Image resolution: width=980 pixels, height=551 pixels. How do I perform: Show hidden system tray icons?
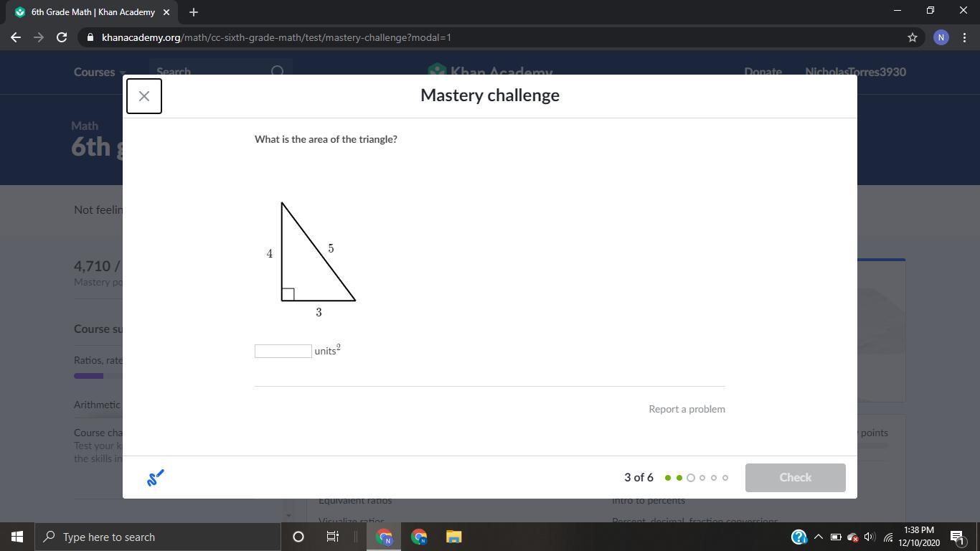(x=818, y=537)
